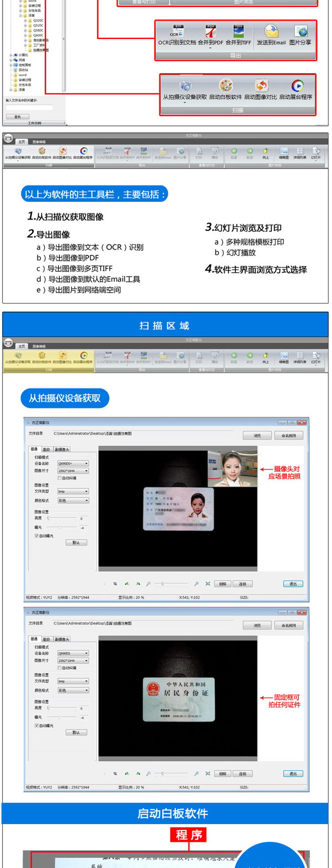Switch to 高级 tab in Q690DS+ dialog
Viewport: 332px width, 868px height.
click(46, 449)
